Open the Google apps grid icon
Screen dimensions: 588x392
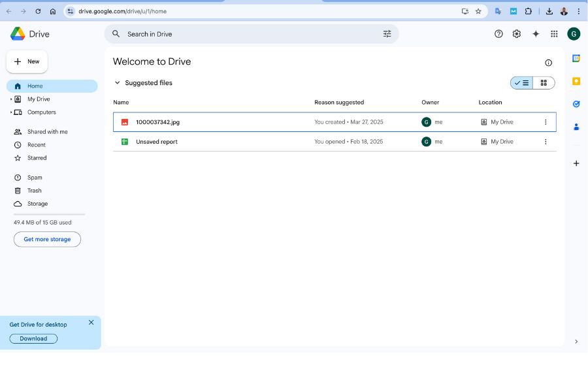coord(554,34)
